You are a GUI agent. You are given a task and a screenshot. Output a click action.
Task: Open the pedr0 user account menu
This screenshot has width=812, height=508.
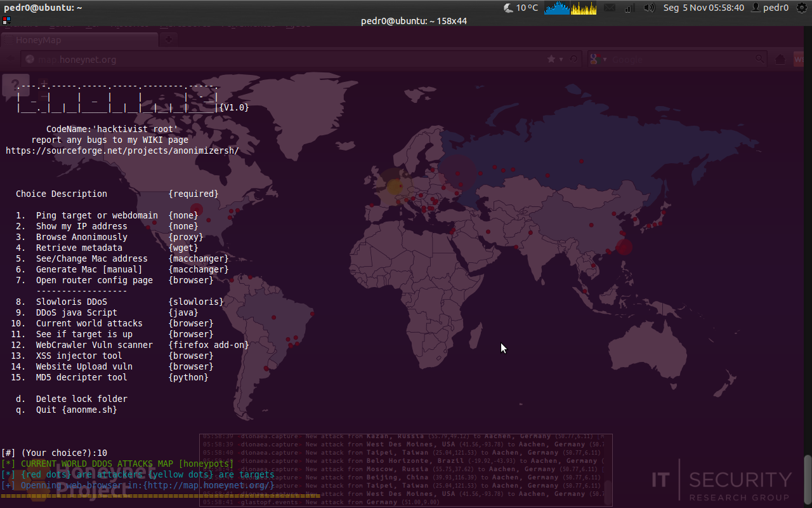pyautogui.click(x=769, y=8)
